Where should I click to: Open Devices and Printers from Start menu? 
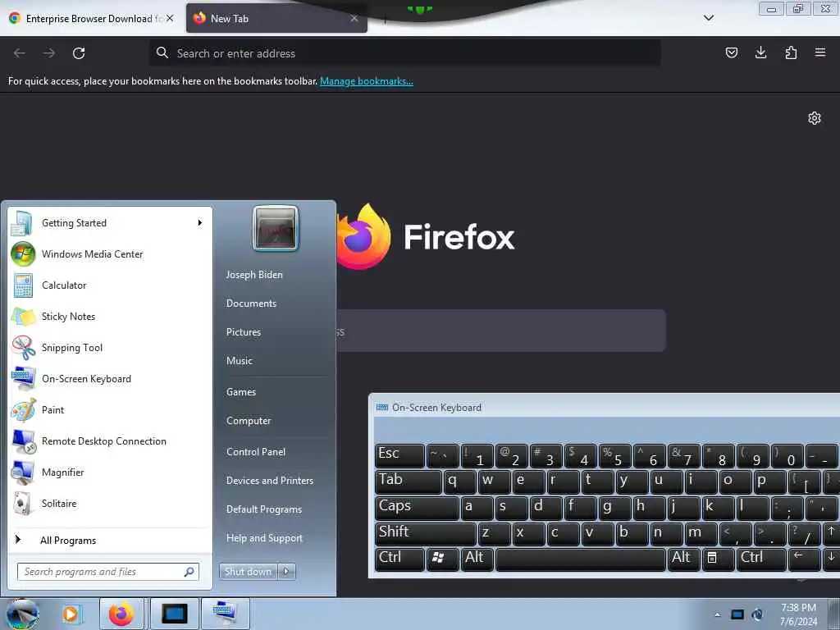(x=269, y=481)
